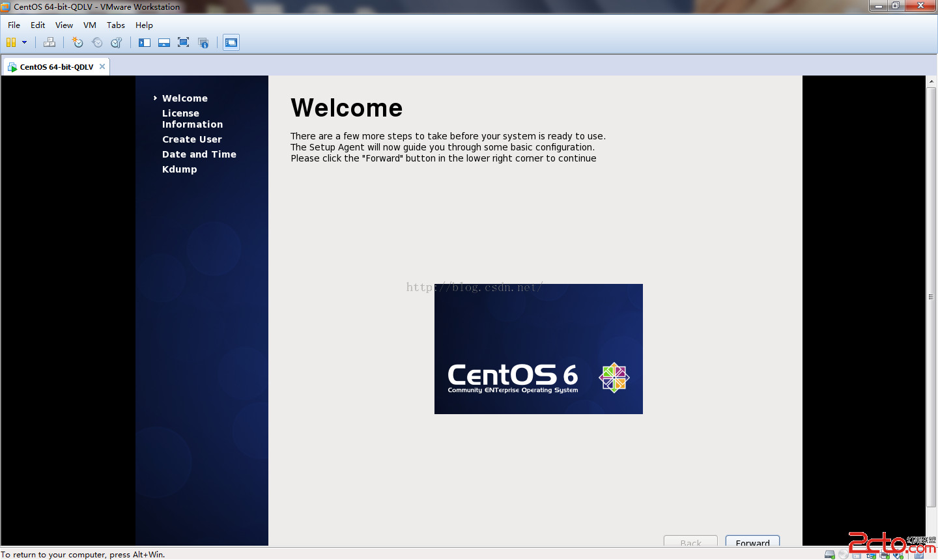Screen dimensions: 938x560
Task: Close the CentOS 64-bit-QDLV tab
Action: [x=102, y=66]
